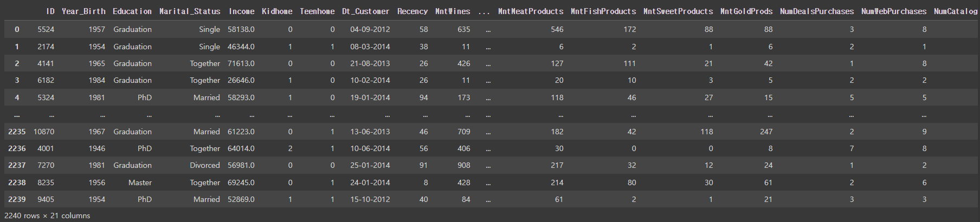This screenshot has height=222, width=980.
Task: Click the Teenhome column header
Action: click(x=317, y=11)
